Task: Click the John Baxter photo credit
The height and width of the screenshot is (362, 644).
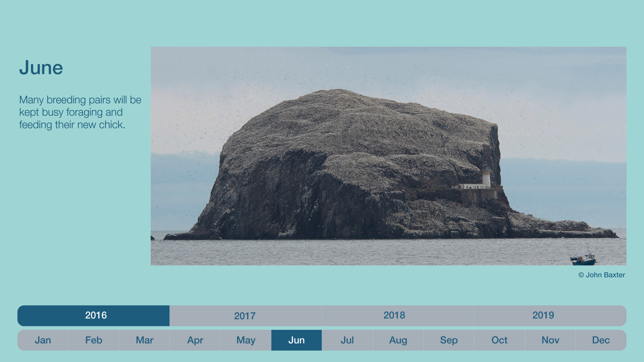Action: click(601, 275)
